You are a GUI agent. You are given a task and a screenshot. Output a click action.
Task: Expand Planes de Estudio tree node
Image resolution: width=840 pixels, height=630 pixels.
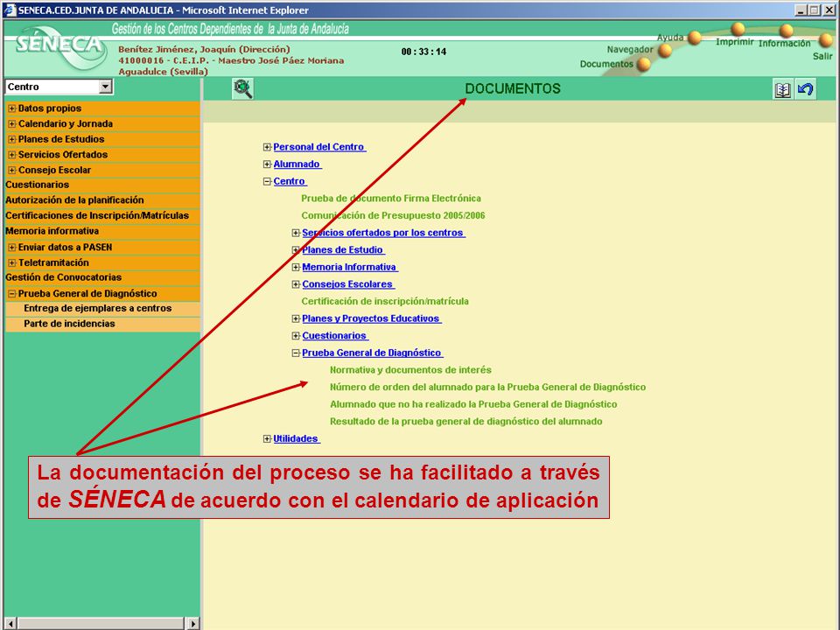[296, 250]
